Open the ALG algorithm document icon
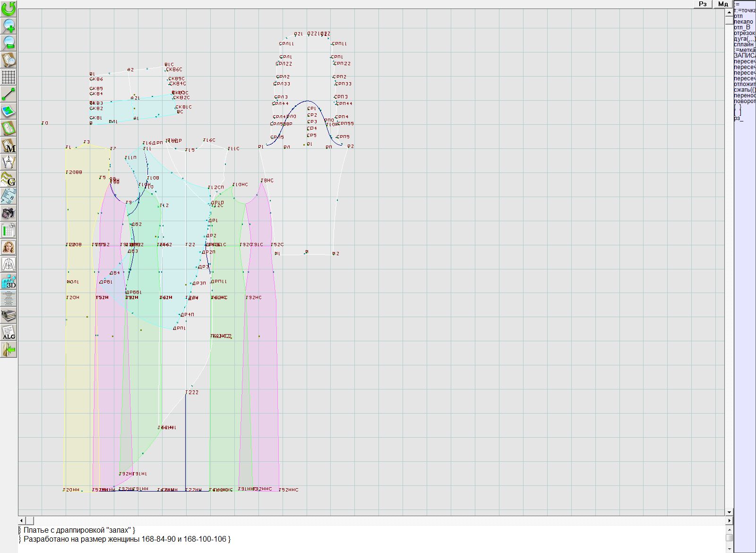This screenshot has height=553, width=756. (9, 332)
